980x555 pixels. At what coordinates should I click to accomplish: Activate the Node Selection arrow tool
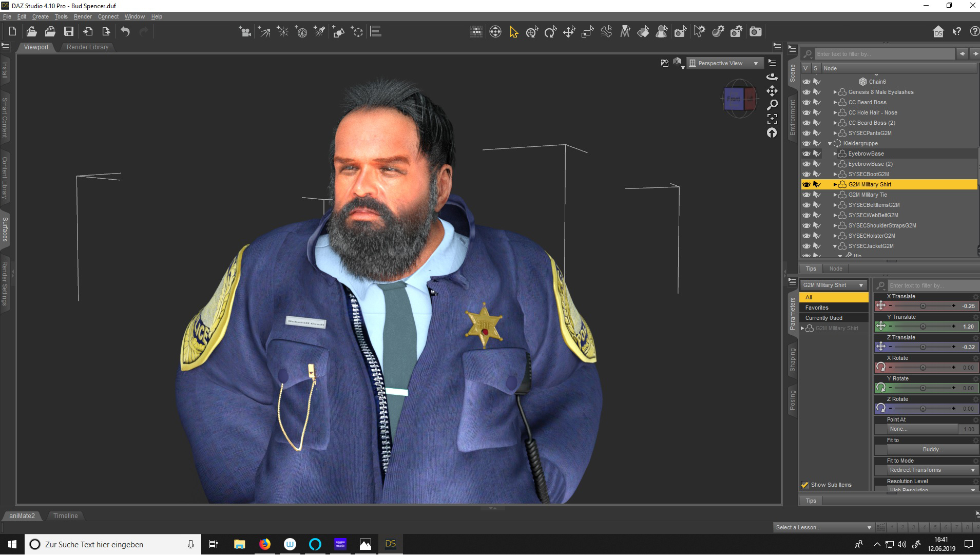click(x=514, y=32)
